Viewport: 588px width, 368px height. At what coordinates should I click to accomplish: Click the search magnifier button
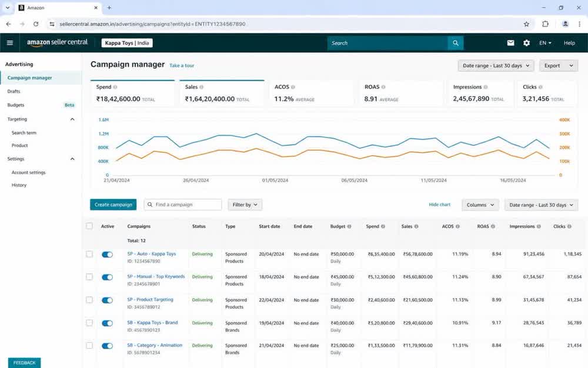click(x=455, y=43)
